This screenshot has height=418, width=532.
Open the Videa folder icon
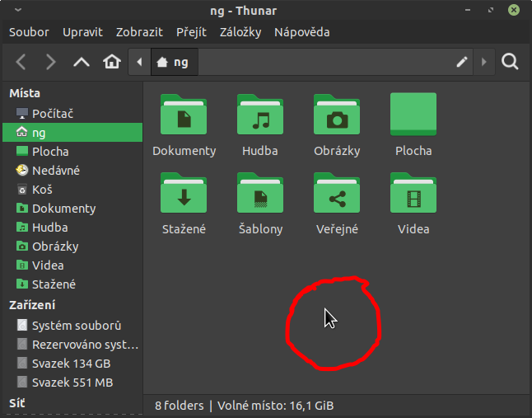413,194
